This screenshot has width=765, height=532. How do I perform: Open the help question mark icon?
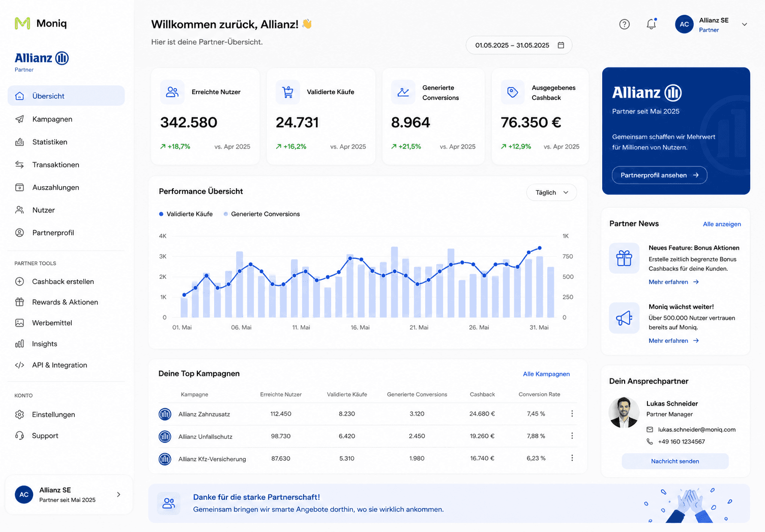[624, 24]
